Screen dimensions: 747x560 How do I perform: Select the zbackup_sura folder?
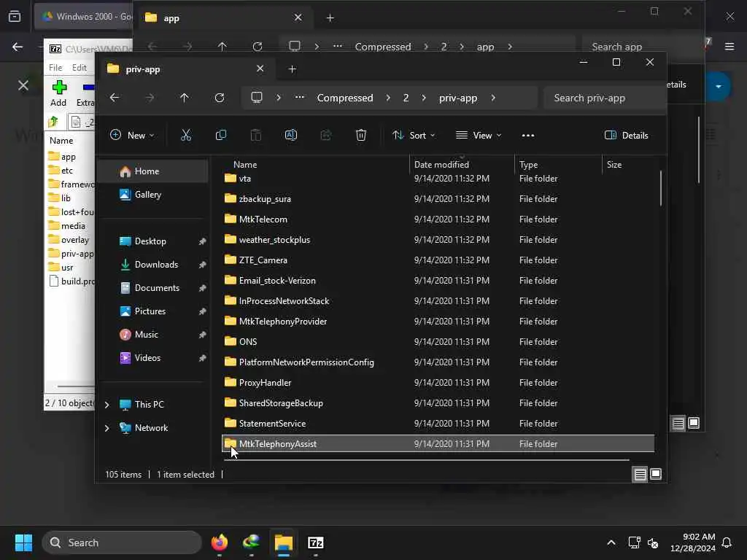click(438, 198)
